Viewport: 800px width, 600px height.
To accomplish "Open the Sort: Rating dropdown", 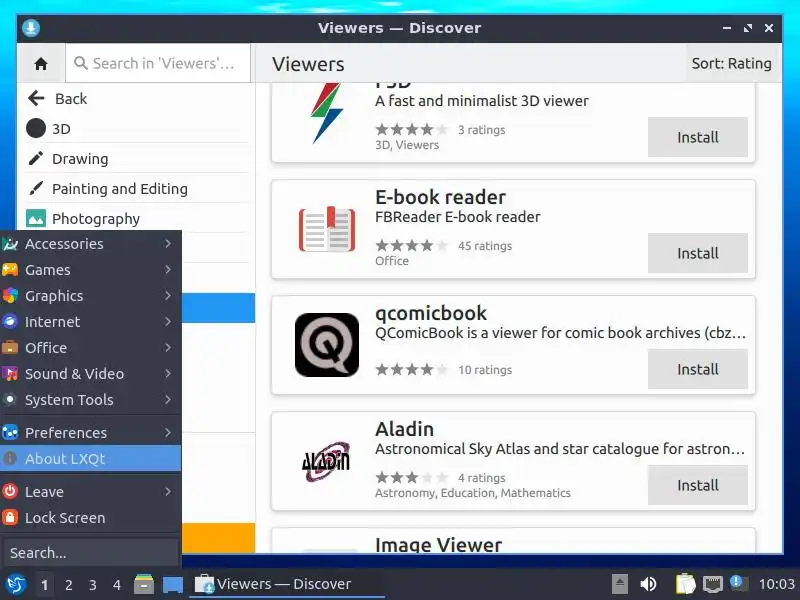I will point(731,64).
